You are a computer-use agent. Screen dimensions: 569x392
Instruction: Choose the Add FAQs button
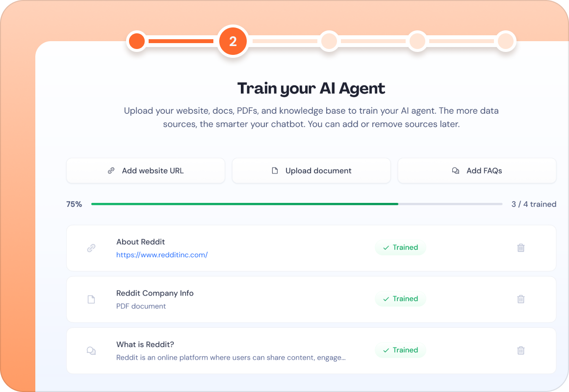(x=477, y=171)
